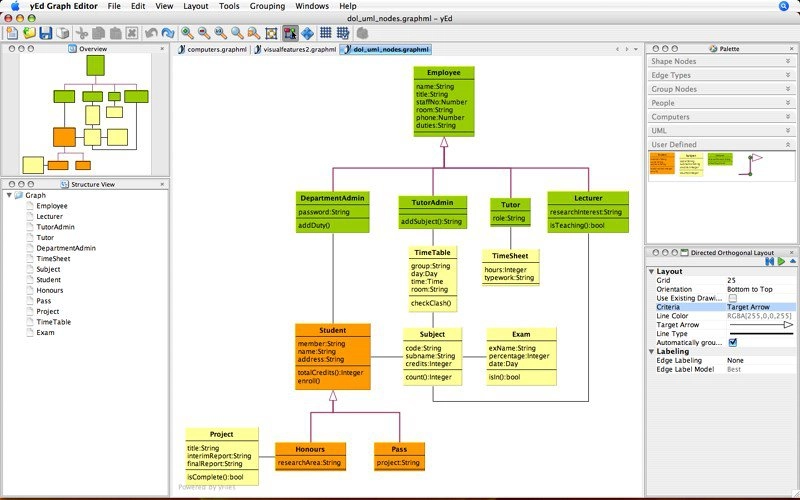
Task: Toggle the grid display icon
Action: (x=326, y=34)
